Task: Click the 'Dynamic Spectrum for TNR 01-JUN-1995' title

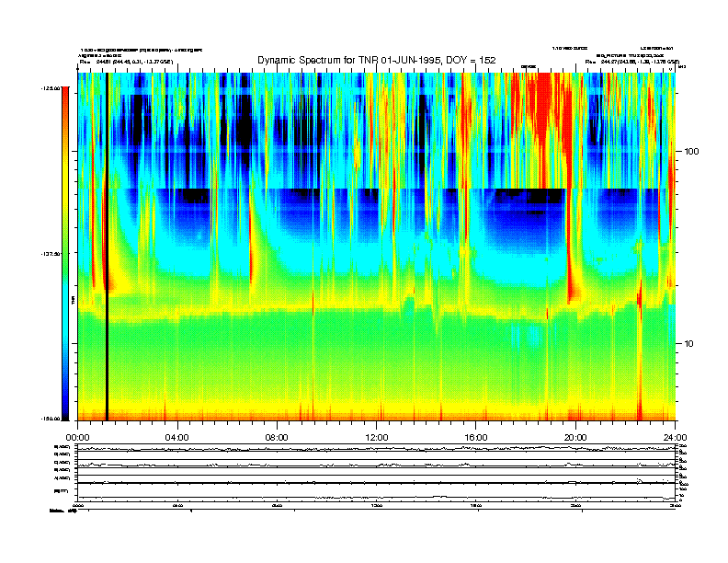Action: pos(377,60)
